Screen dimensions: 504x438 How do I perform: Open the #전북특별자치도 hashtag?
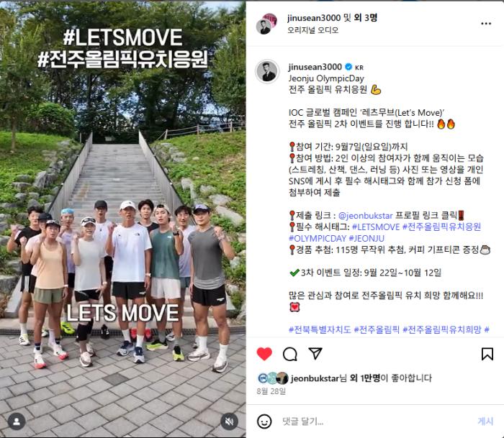[320, 329]
